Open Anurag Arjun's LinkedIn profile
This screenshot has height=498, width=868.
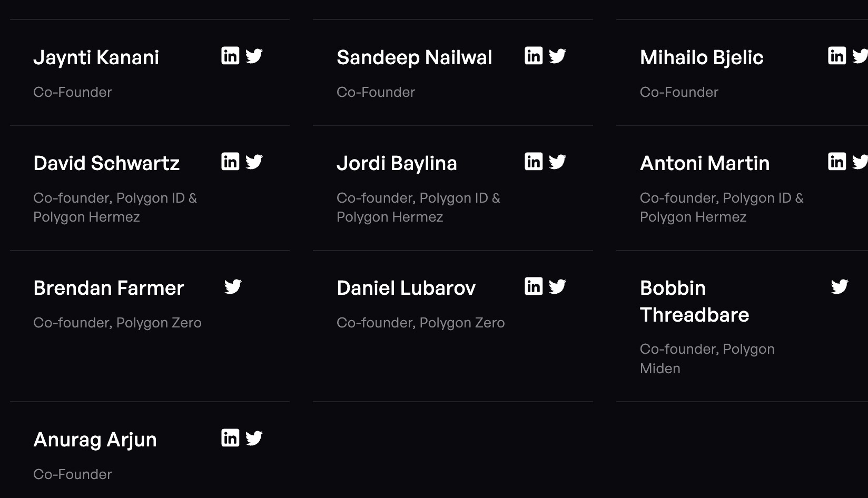click(x=230, y=438)
